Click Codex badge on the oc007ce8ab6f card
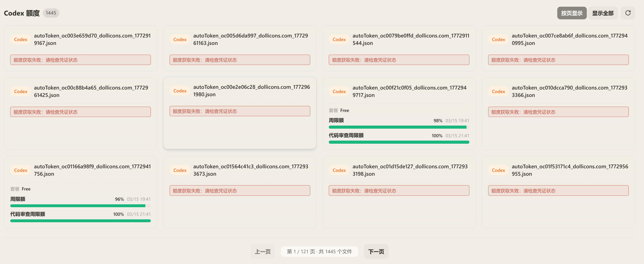Image resolution: width=644 pixels, height=264 pixels. coord(498,39)
